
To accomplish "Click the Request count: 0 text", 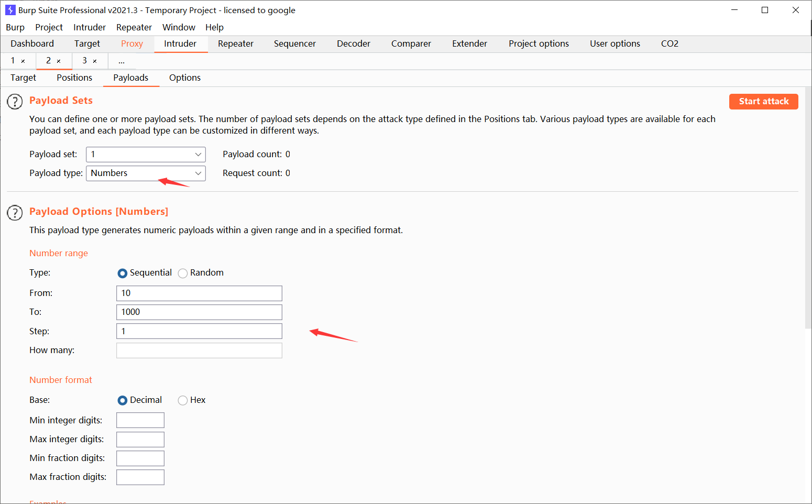I will [x=256, y=173].
